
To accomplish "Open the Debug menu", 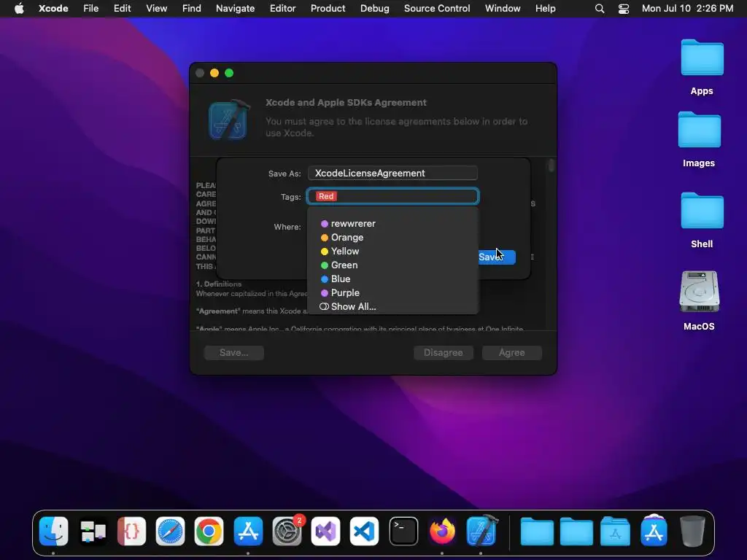I will 374,9.
